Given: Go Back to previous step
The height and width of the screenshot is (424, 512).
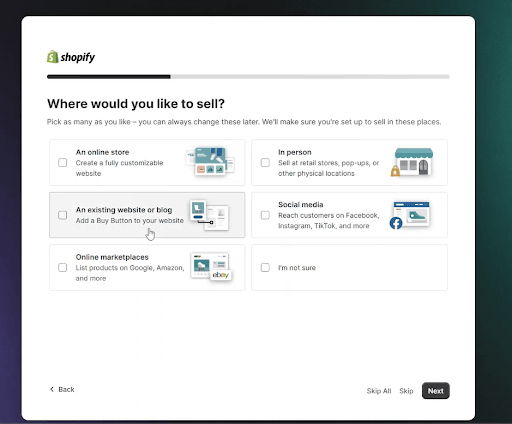Looking at the screenshot, I should click(62, 389).
